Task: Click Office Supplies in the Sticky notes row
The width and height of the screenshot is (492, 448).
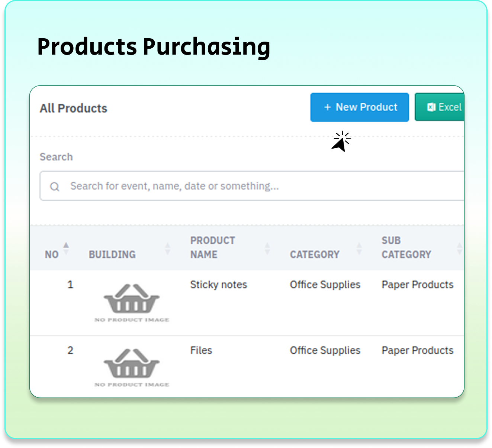Action: tap(325, 285)
